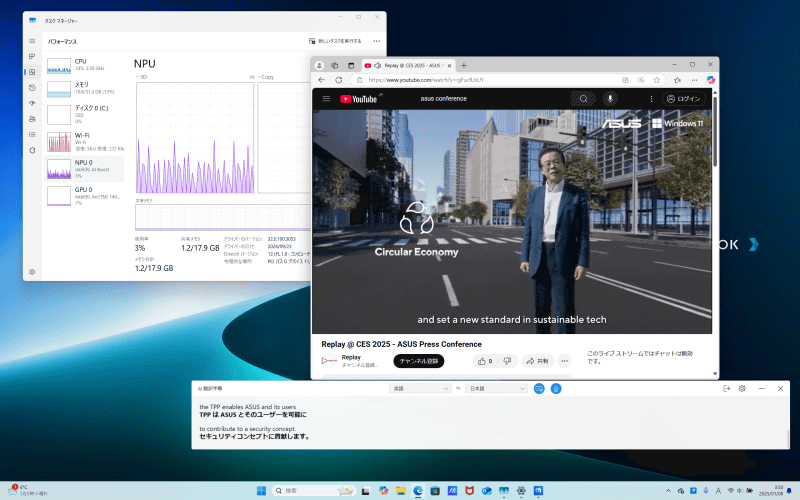Open Startup apps icon in Task Manager
The height and width of the screenshot is (500, 800).
32,103
